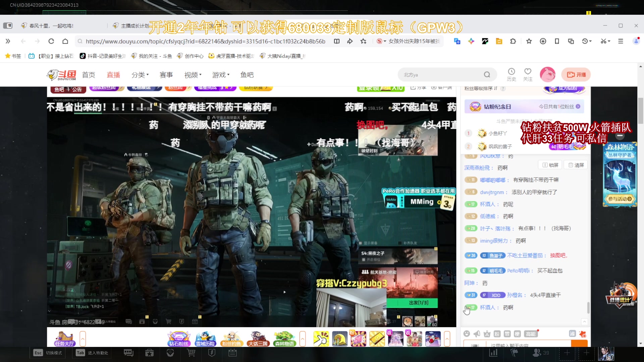Image resolution: width=644 pixels, height=362 pixels.
Task: Send the gold bar gift
Action: point(377,339)
